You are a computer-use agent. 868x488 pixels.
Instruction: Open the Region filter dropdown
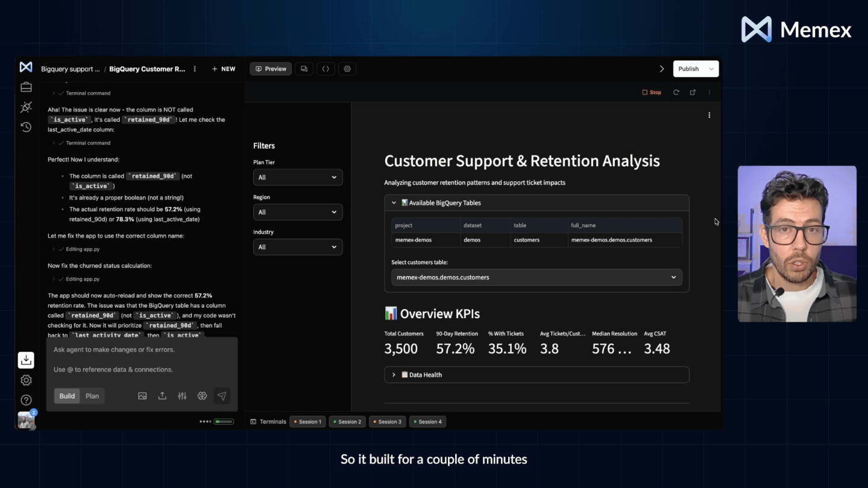(x=298, y=212)
